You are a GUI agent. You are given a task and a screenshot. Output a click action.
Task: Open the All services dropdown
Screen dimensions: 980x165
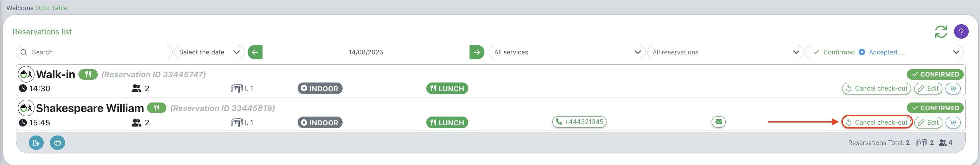(x=567, y=52)
